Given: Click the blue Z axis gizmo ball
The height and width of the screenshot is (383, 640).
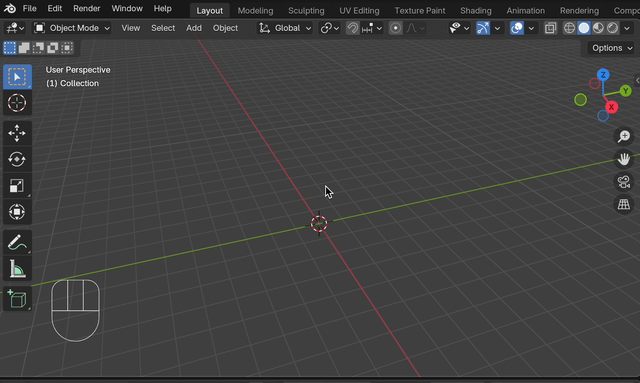Looking at the screenshot, I should [603, 75].
